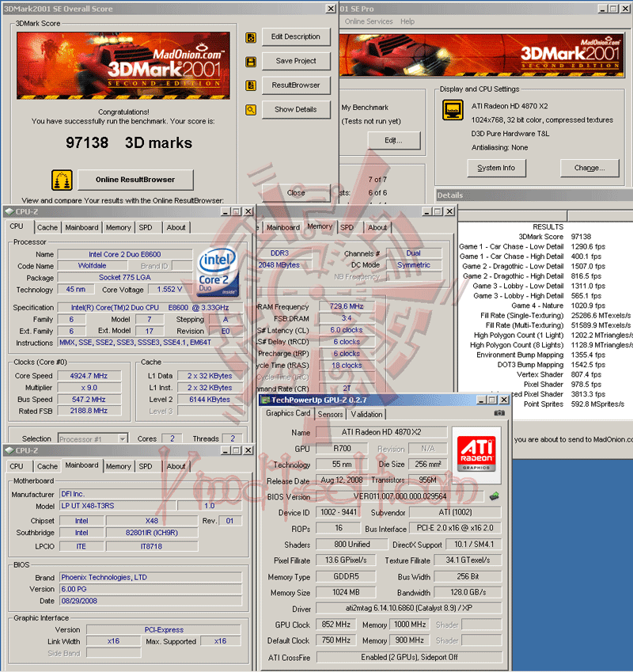Open Memory tab in top-left CPU-Z window
This screenshot has height=672, width=633.
pos(118,228)
